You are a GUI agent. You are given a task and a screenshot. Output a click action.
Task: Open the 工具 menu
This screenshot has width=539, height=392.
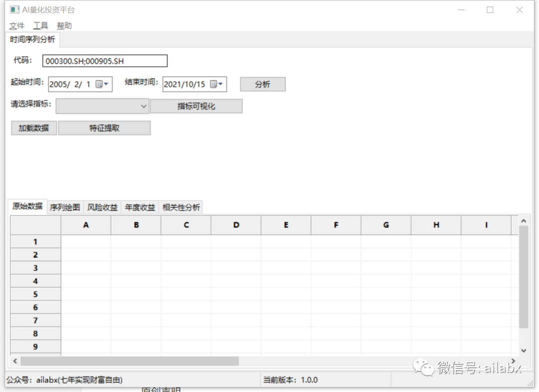click(x=40, y=26)
